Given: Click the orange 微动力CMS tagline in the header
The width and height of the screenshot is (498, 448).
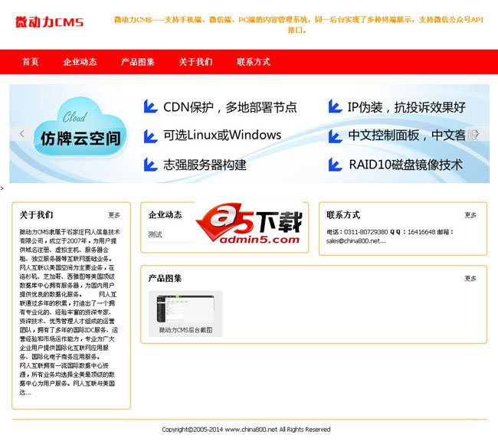Looking at the screenshot, I should click(x=299, y=25).
